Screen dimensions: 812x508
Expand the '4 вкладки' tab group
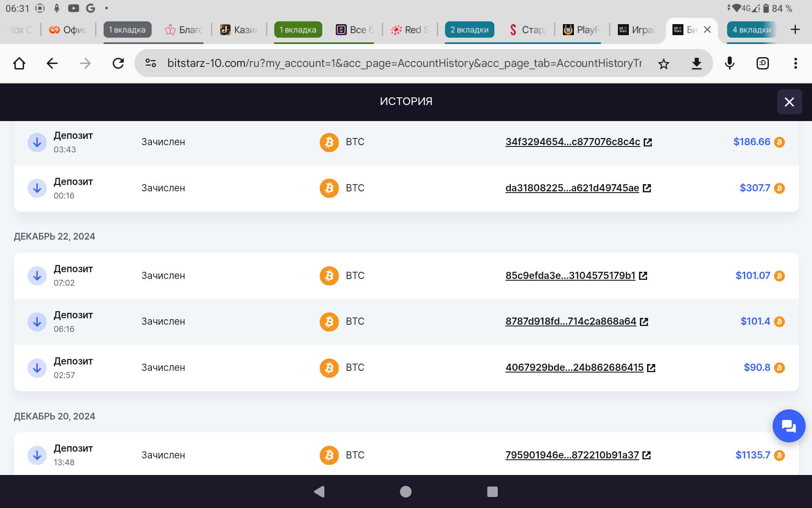tap(752, 30)
